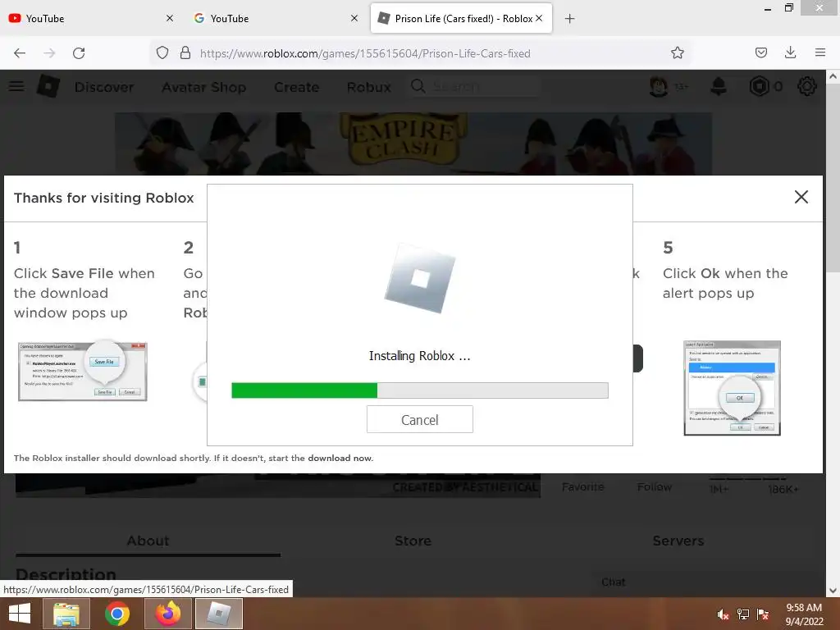
Task: Open the Avatar Shop menu item
Action: click(204, 87)
